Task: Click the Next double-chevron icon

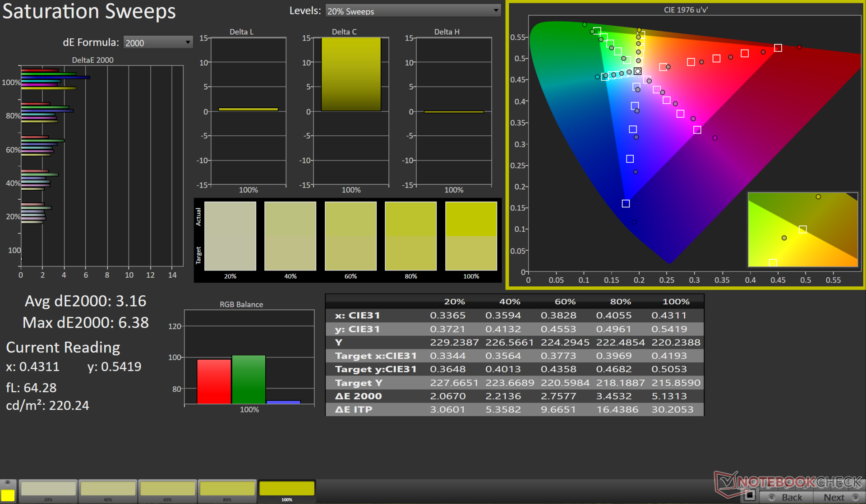Action: [856, 497]
